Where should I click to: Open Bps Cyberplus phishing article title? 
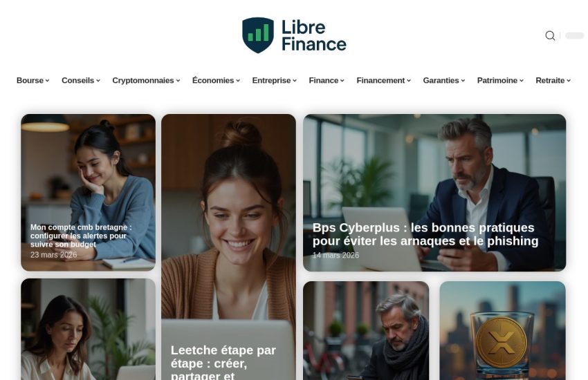(x=425, y=234)
